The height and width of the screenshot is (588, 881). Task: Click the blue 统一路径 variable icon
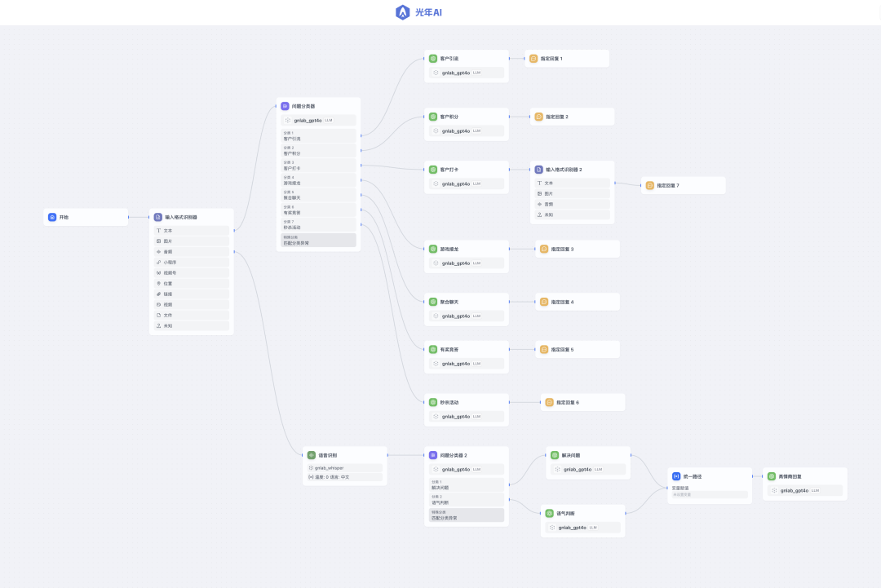(676, 476)
